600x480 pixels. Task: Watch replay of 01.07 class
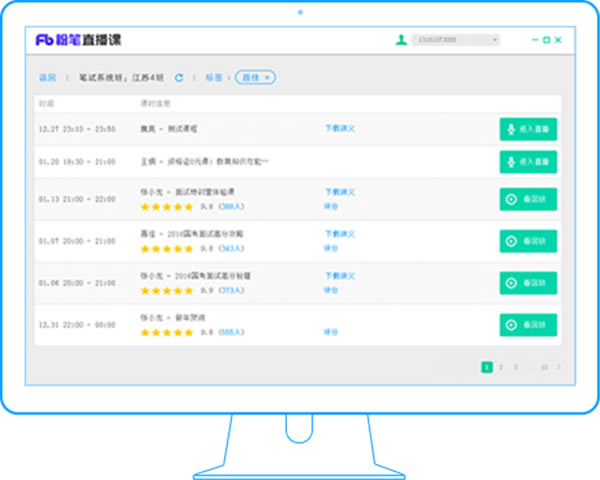(528, 241)
